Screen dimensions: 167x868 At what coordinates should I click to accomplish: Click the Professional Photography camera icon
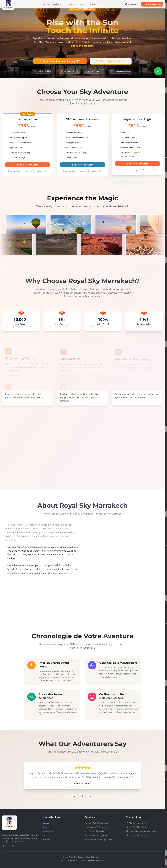[118, 352]
